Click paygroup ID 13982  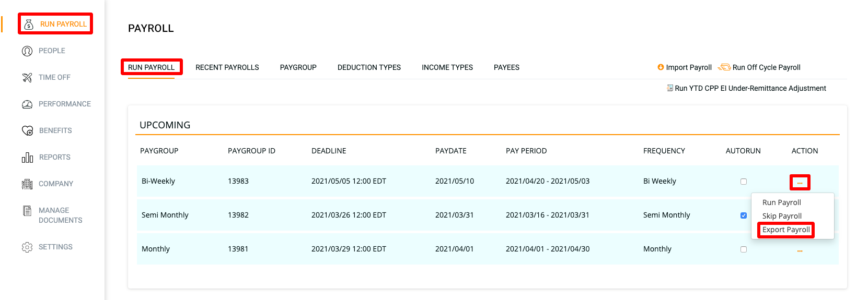click(238, 215)
